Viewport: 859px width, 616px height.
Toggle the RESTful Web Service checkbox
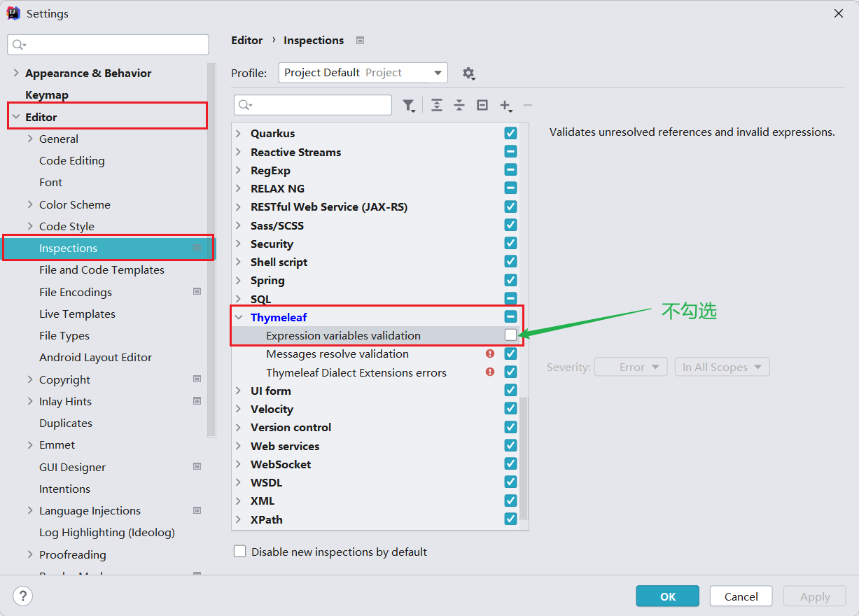pyautogui.click(x=510, y=206)
